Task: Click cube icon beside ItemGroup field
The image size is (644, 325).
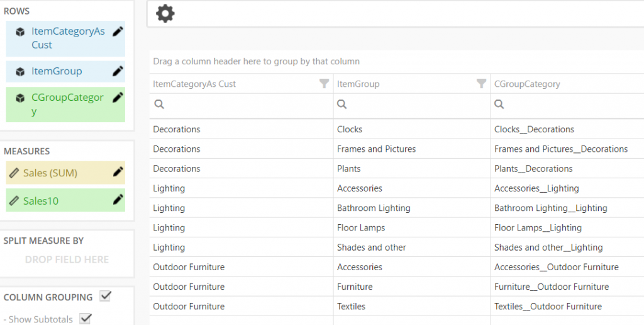Action: click(x=19, y=72)
